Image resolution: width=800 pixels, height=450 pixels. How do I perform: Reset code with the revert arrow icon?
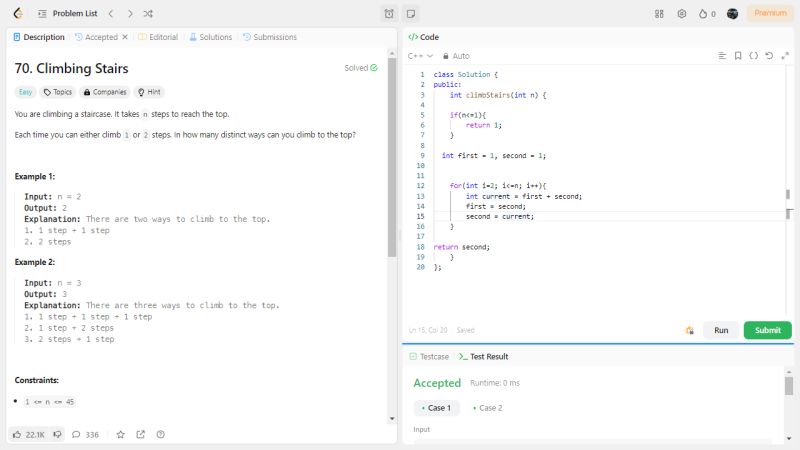click(x=769, y=56)
